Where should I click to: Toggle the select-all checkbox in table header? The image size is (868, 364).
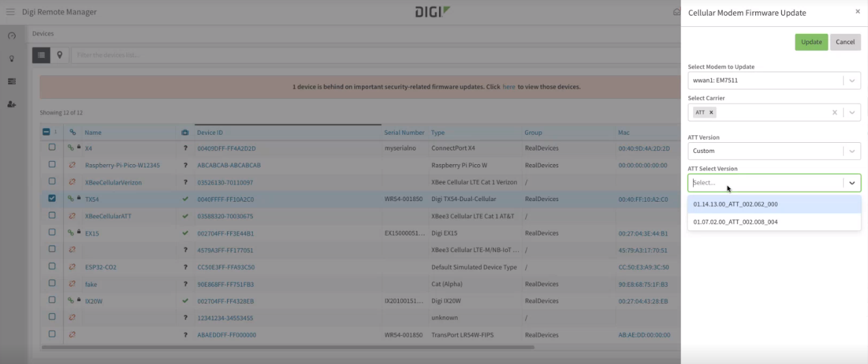(x=46, y=132)
